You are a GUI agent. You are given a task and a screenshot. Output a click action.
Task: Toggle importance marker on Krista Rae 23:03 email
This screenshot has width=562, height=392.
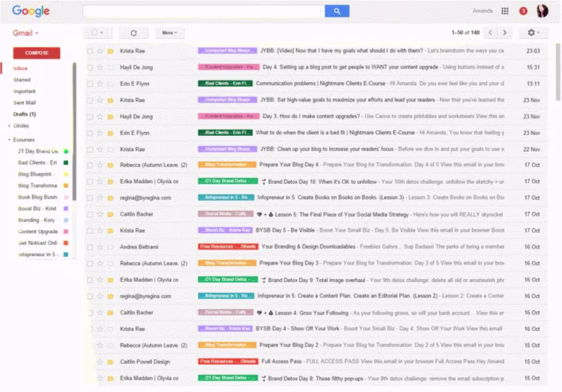point(110,51)
